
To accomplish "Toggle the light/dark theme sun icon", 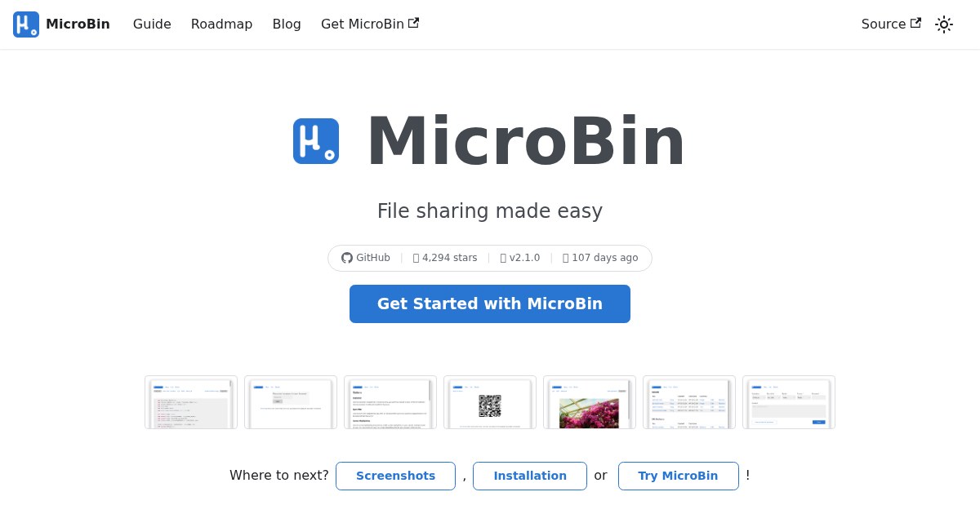I will [944, 24].
